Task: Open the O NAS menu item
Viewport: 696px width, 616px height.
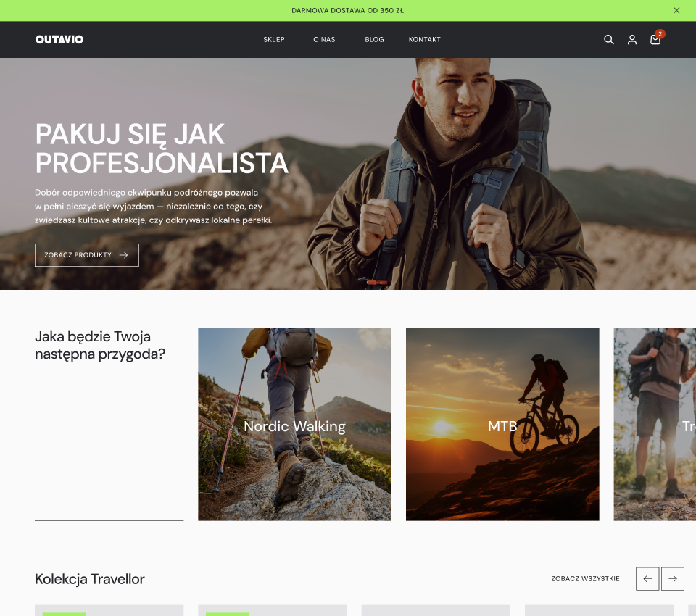Action: tap(324, 40)
